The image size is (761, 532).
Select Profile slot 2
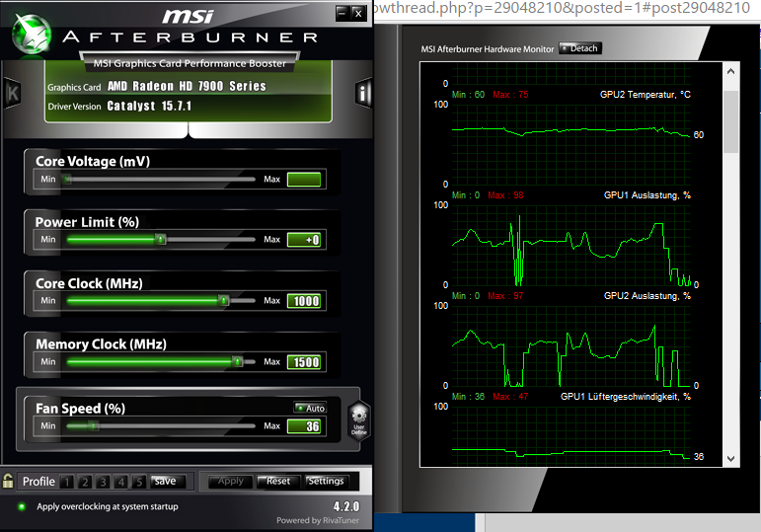(x=85, y=482)
